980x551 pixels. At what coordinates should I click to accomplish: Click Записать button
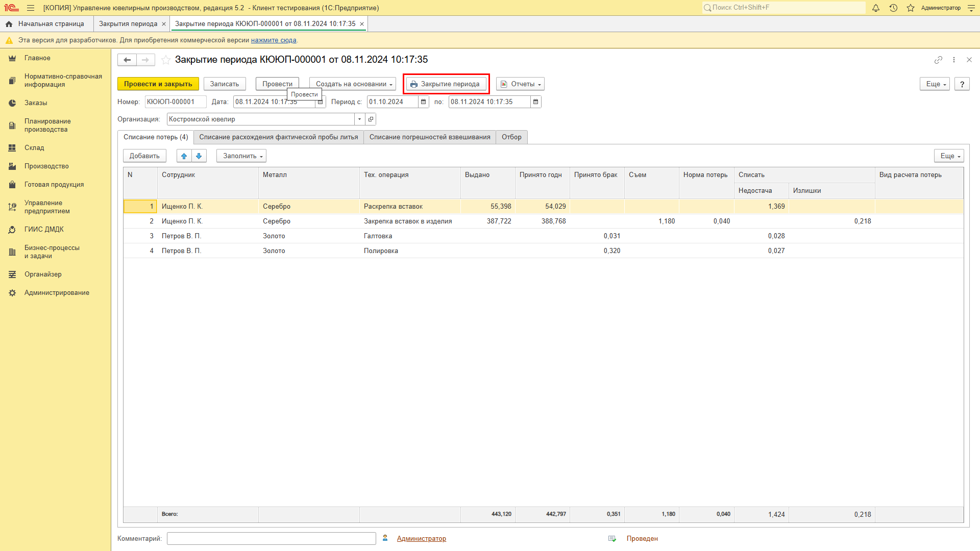225,84
